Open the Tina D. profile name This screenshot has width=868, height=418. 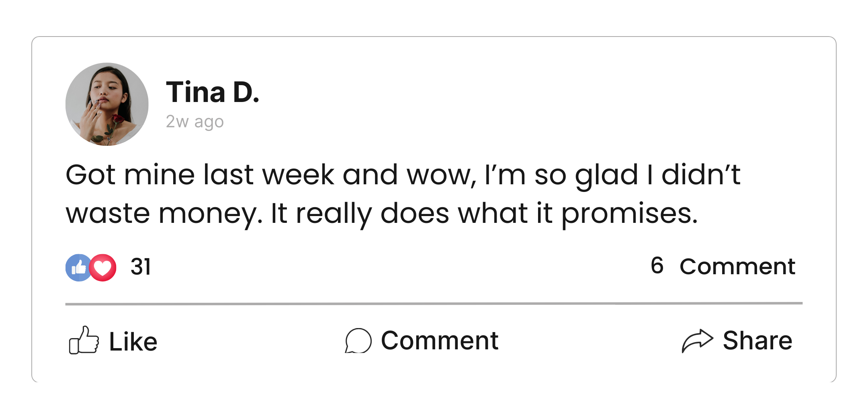click(212, 92)
